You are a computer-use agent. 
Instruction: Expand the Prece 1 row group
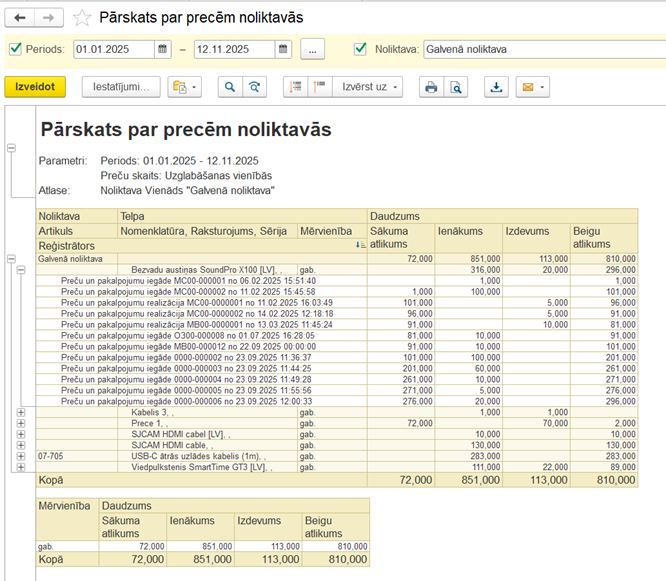point(21,423)
